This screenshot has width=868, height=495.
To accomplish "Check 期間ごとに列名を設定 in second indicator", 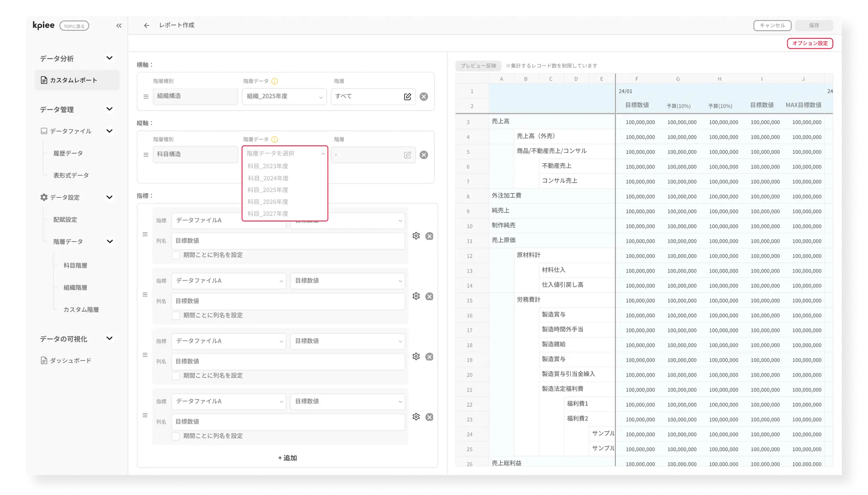I will [x=176, y=315].
